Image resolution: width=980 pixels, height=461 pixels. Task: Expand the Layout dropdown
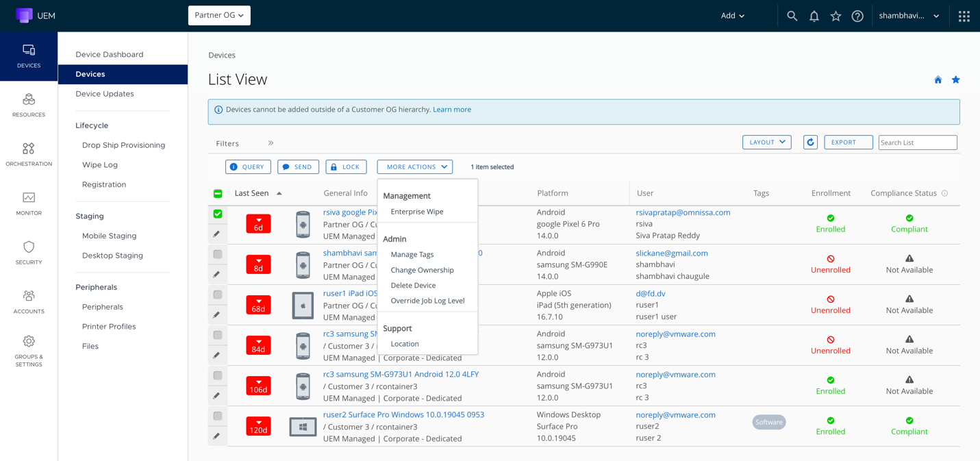tap(766, 142)
